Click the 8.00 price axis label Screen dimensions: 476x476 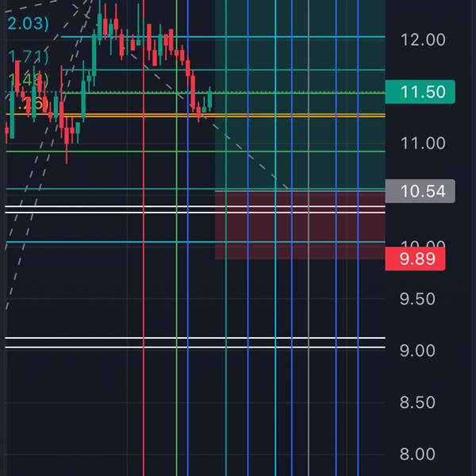coord(417,454)
